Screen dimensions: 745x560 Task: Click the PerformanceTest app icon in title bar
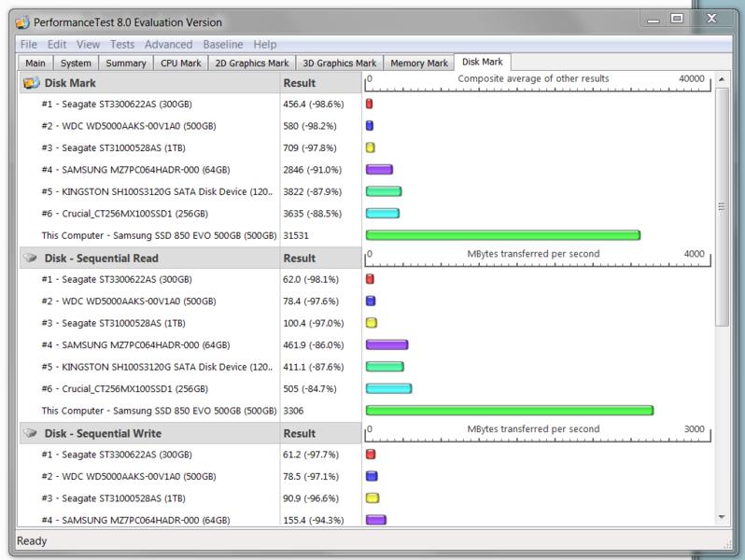pos(22,22)
